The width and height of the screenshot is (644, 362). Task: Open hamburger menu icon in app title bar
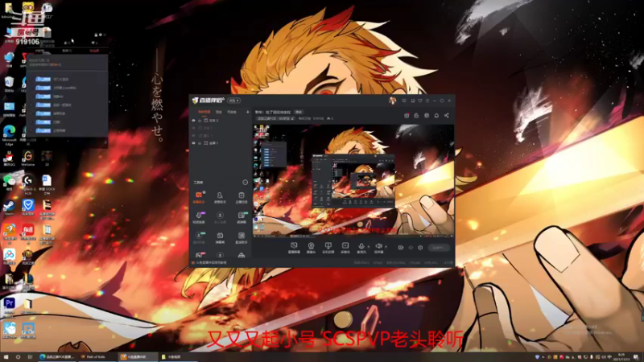427,101
